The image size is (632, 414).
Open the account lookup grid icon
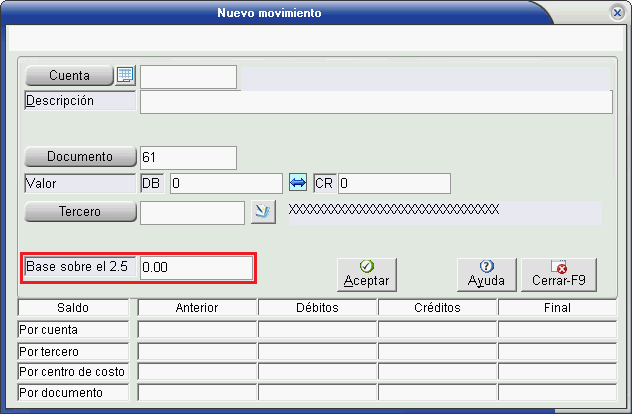pos(125,76)
